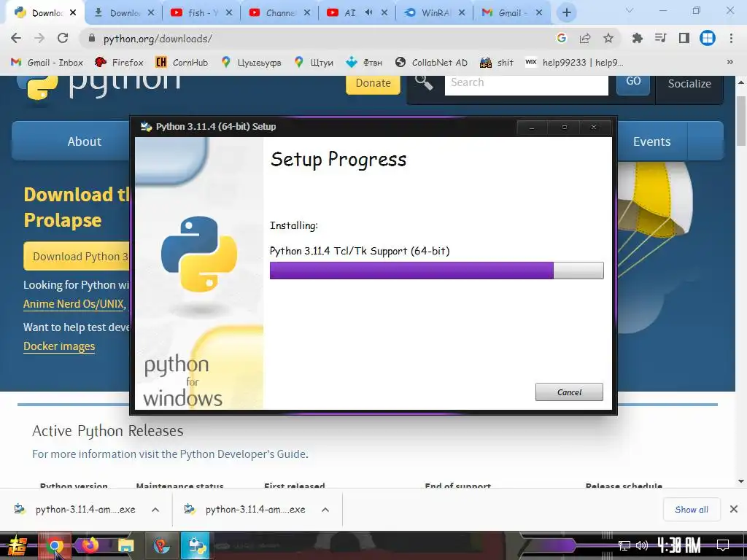Image resolution: width=747 pixels, height=560 pixels.
Task: Close the downloads bar
Action: 734,509
